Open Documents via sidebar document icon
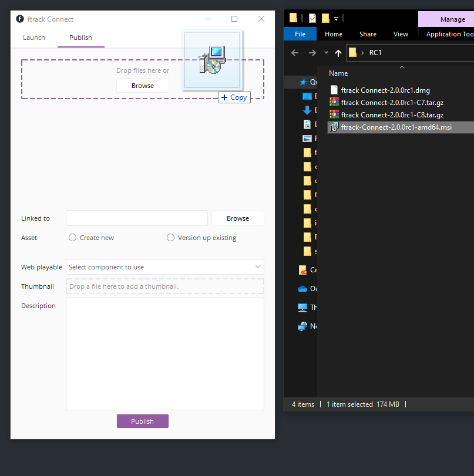 307,124
